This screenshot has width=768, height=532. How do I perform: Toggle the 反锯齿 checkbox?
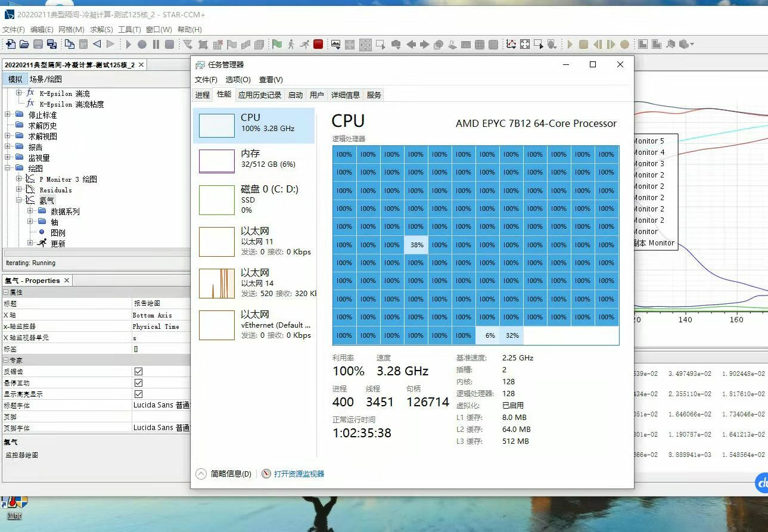tap(138, 371)
